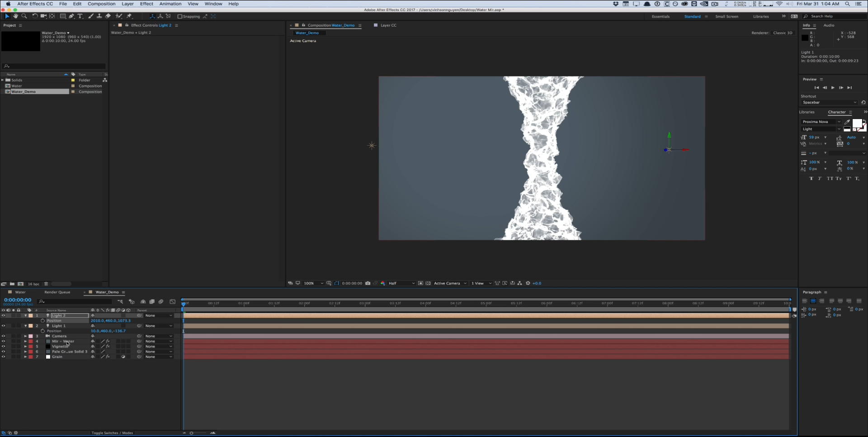Select the Selection arrow tool
The width and height of the screenshot is (868, 437).
(x=7, y=16)
